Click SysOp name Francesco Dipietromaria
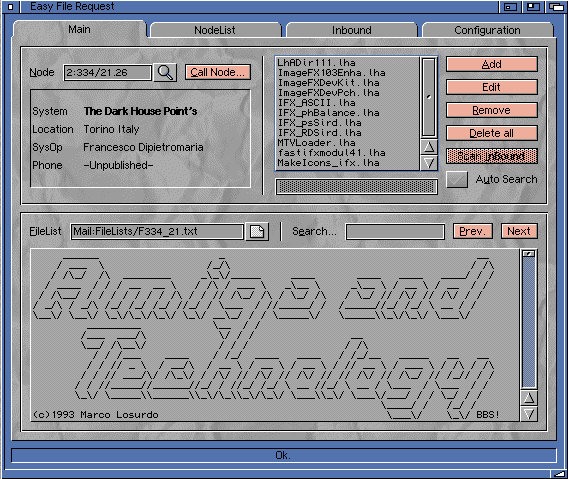568x479 pixels. [x=143, y=147]
